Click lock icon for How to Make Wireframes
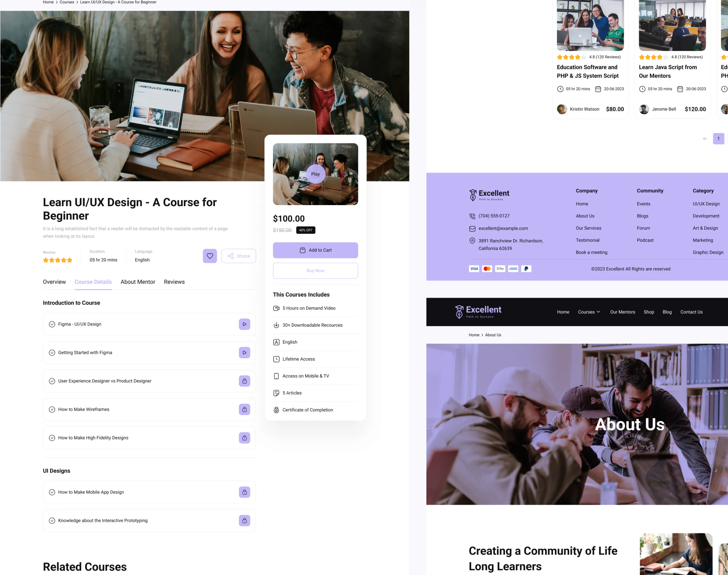728x575 pixels. (244, 410)
